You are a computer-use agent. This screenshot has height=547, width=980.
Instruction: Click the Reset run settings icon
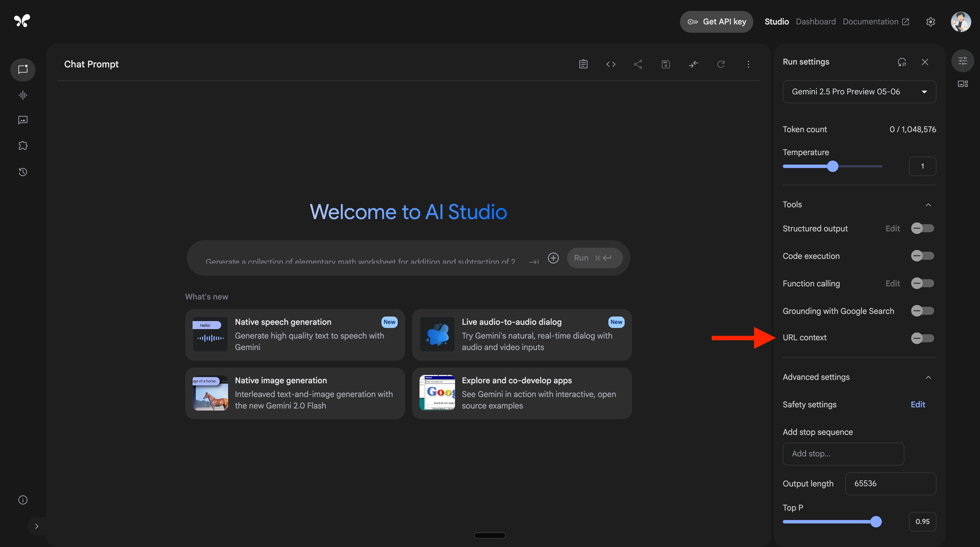pos(902,62)
